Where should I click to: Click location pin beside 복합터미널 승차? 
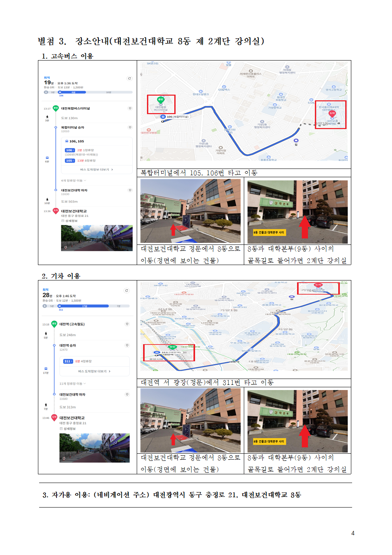pyautogui.click(x=130, y=127)
